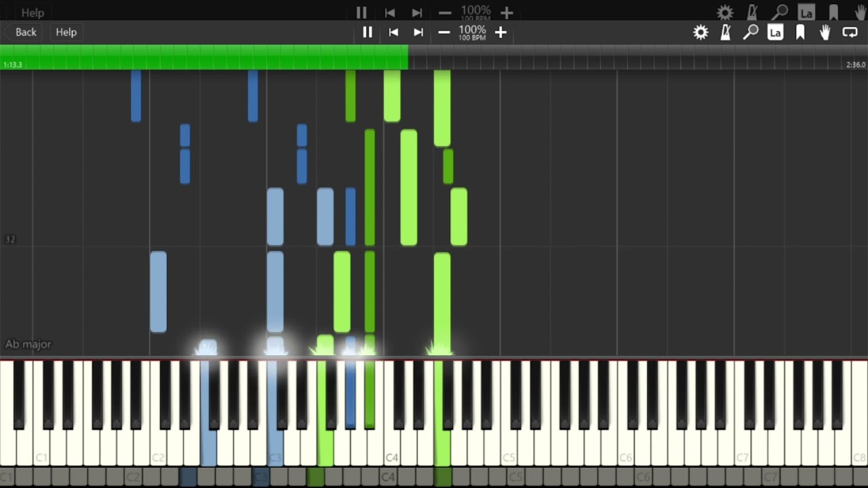Click C6 on the bottom mini keyboard strip
This screenshot has height=488, width=868.
click(642, 478)
